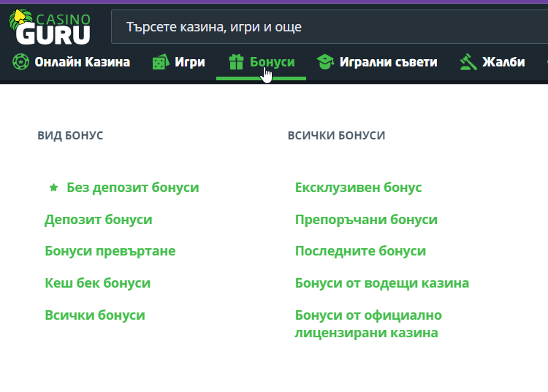
Task: Open Бонуси от водещи казина
Action: click(x=382, y=283)
